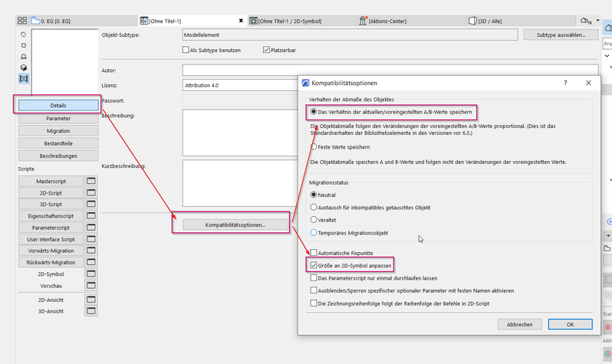Select the 3D cube preview icon
612x364 pixels.
tap(24, 67)
